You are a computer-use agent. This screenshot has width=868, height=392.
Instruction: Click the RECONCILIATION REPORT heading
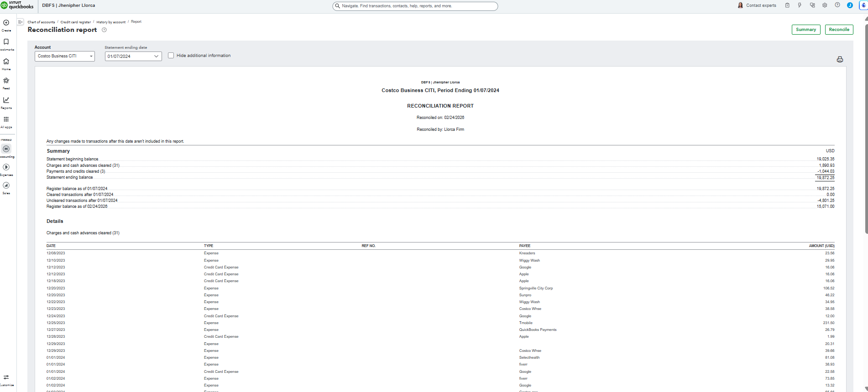coord(440,106)
